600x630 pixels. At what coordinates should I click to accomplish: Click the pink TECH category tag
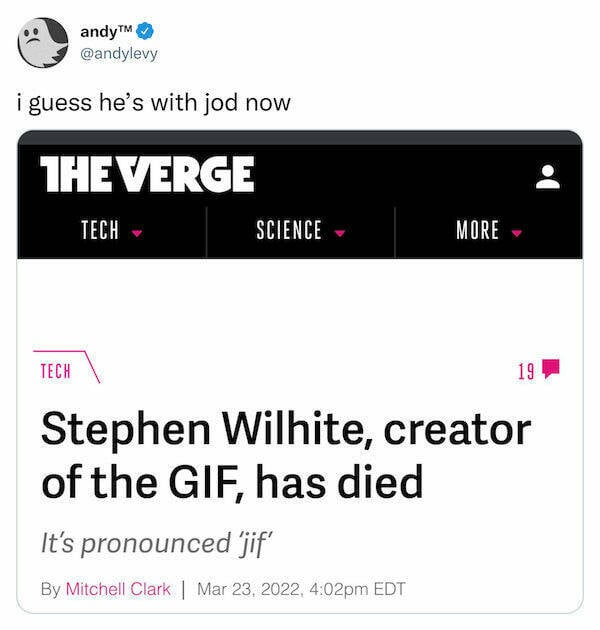click(55, 371)
